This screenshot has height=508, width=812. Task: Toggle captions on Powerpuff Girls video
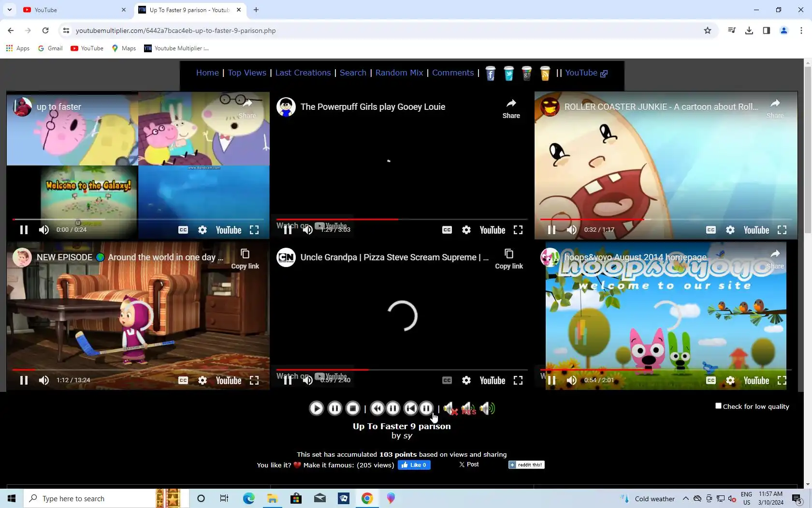[x=447, y=230]
